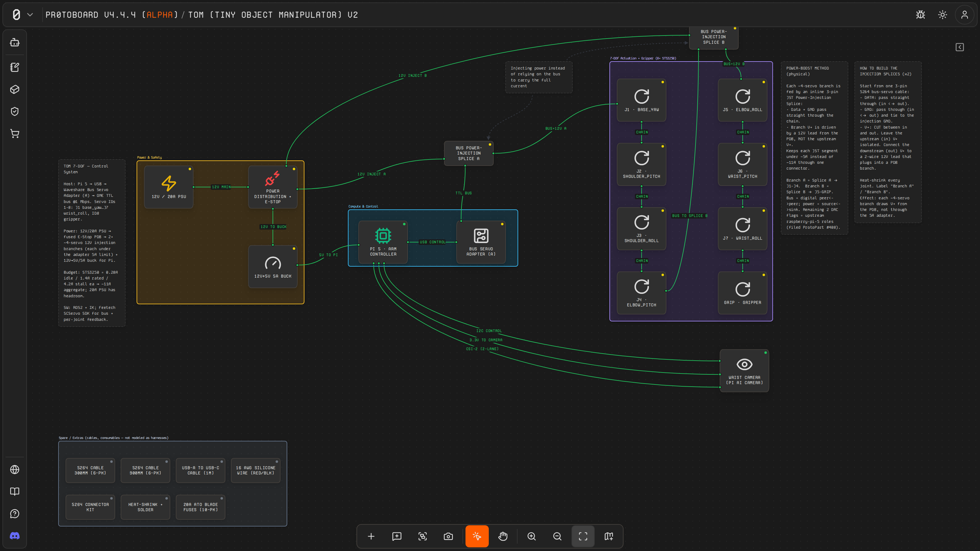Select the J3 · SHOULDER_ROLL servo node
Image resolution: width=980 pixels, height=551 pixels.
click(x=641, y=229)
